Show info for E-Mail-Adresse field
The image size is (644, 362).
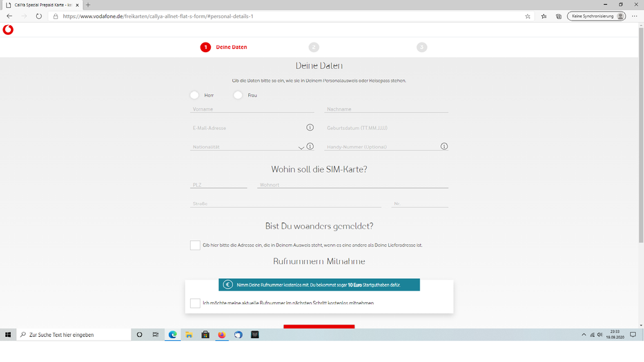(310, 128)
